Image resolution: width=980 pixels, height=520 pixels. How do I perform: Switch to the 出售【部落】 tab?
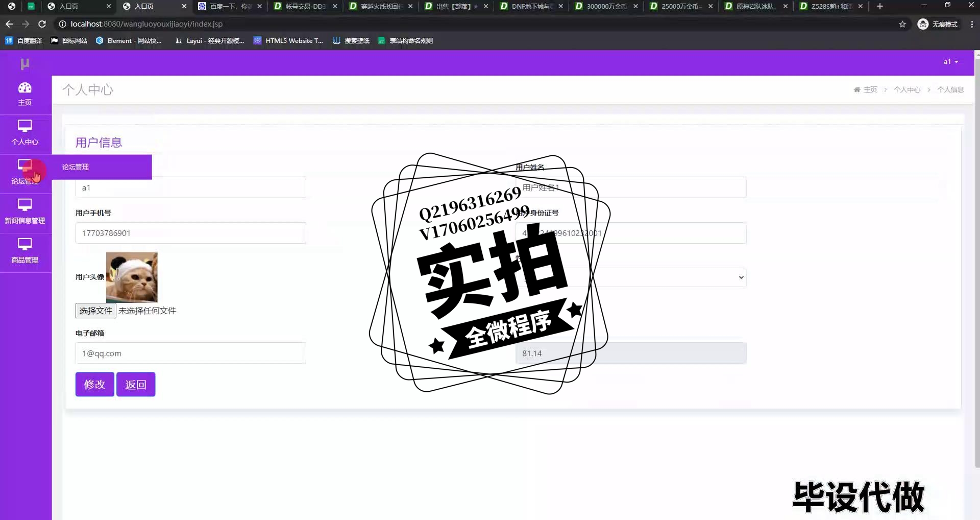[x=456, y=6]
